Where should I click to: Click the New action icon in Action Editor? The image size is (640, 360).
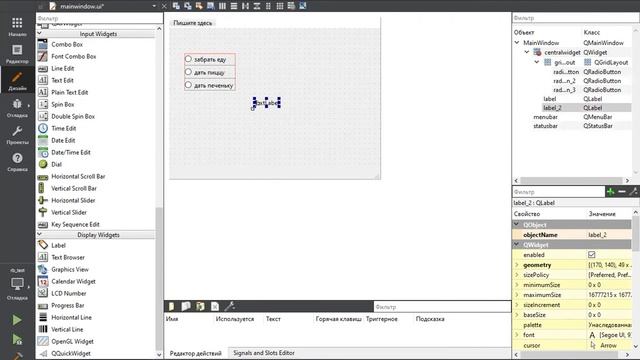coord(171,306)
